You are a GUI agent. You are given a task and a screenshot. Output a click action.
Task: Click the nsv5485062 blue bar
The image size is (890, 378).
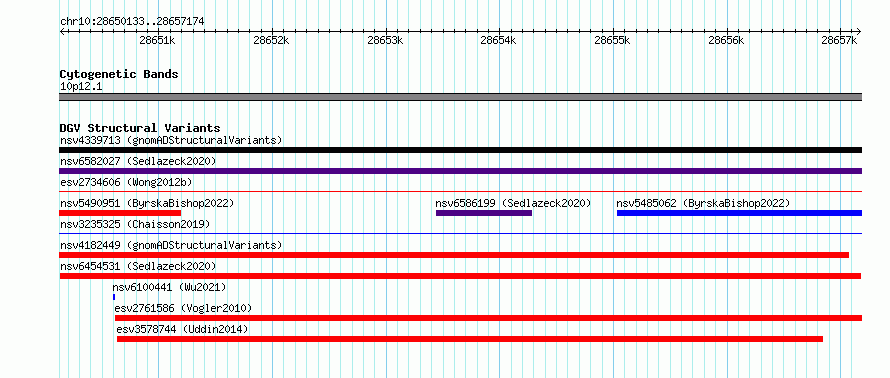tap(740, 213)
